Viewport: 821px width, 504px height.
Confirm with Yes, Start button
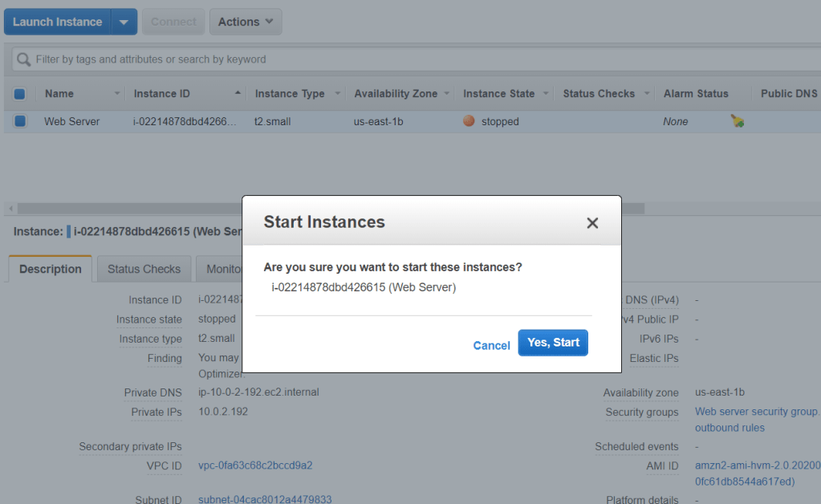pyautogui.click(x=553, y=343)
